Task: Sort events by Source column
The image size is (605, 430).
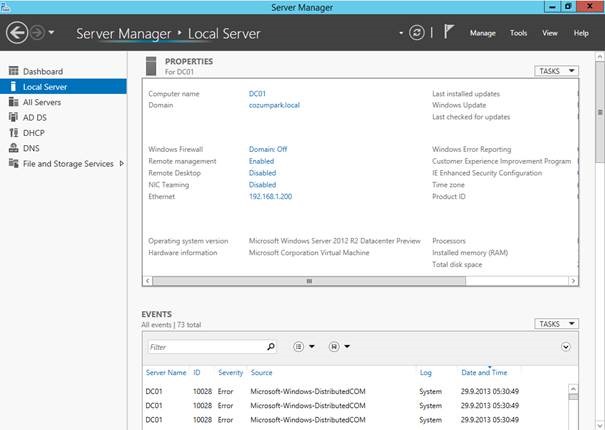Action: point(262,373)
